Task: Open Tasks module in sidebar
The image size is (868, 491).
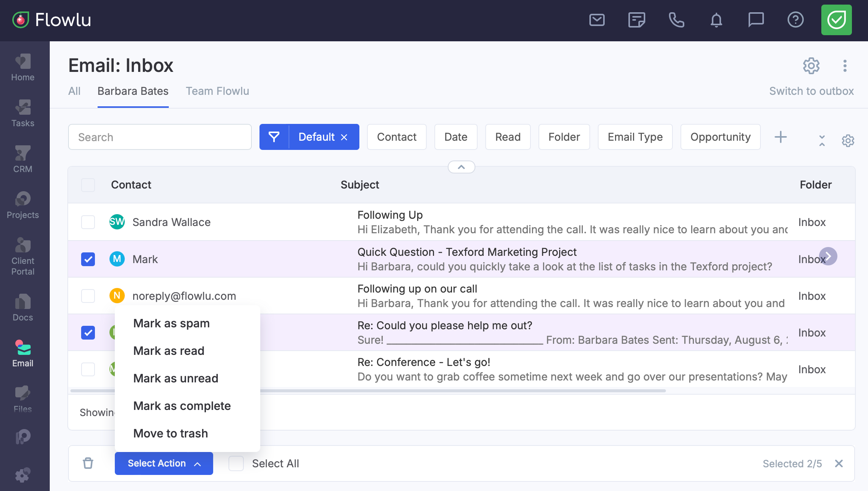Action: pyautogui.click(x=23, y=113)
